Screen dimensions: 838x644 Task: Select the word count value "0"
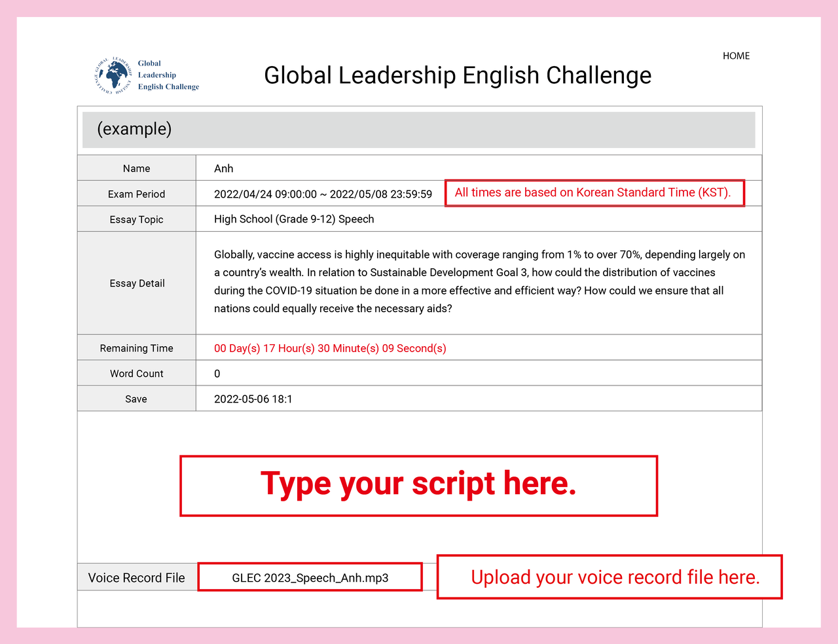click(217, 374)
